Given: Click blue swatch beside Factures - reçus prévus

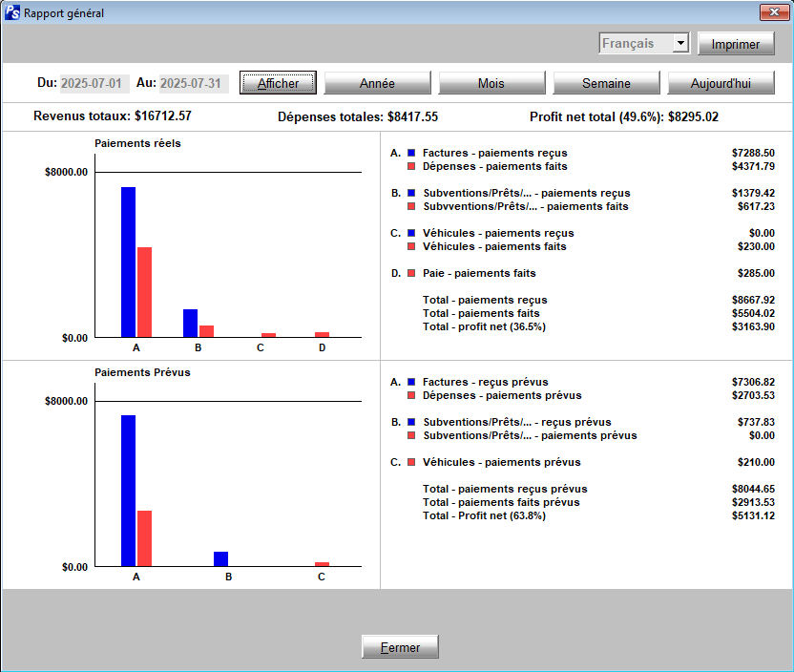Looking at the screenshot, I should (411, 382).
